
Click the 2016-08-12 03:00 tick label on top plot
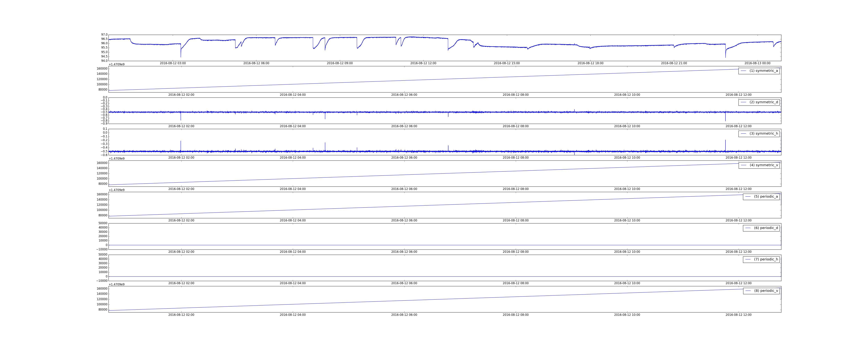coord(173,63)
